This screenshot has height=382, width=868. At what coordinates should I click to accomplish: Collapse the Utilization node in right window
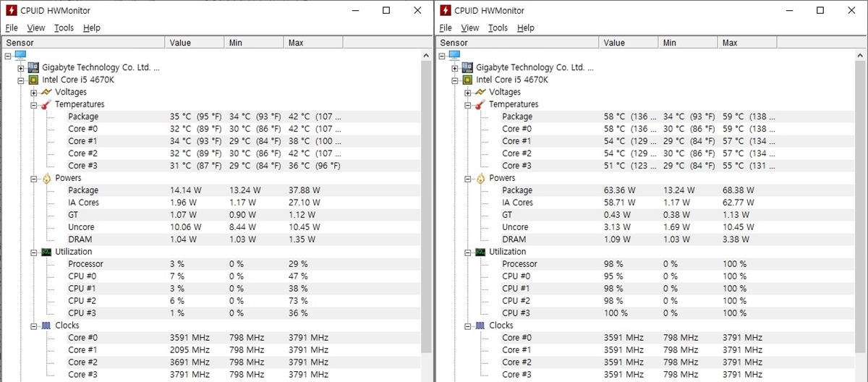(468, 252)
